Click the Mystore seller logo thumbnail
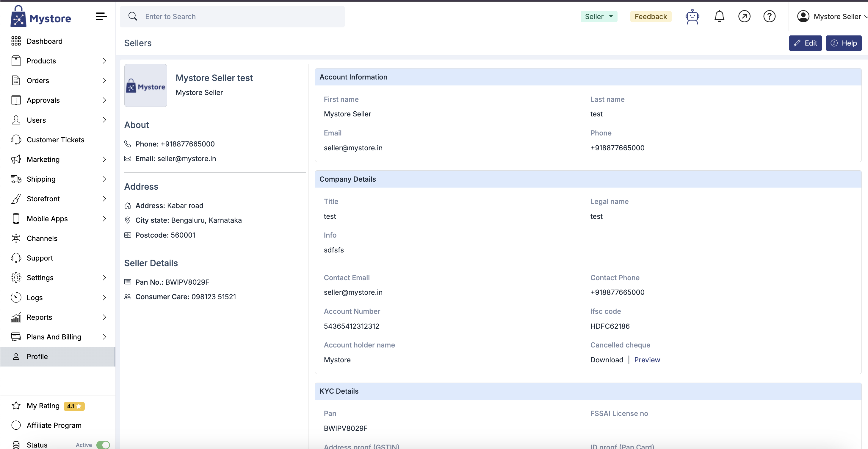Viewport: 868px width, 449px height. pyautogui.click(x=145, y=86)
